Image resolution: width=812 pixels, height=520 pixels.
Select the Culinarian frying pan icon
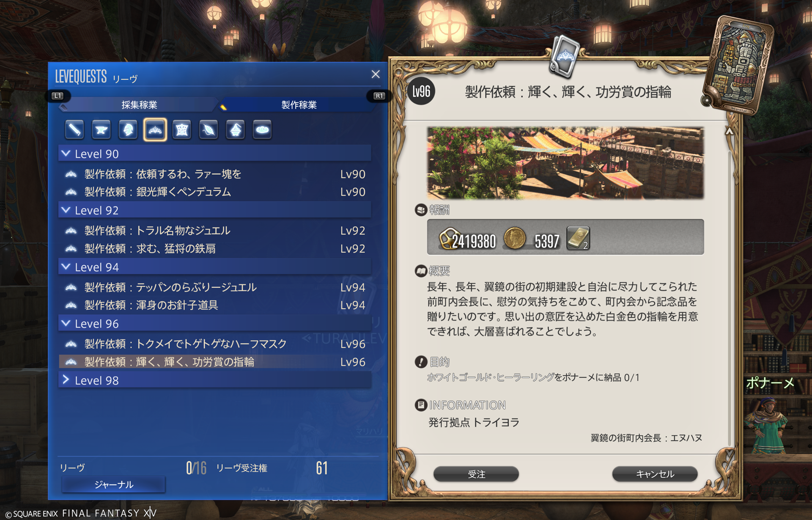tap(262, 130)
